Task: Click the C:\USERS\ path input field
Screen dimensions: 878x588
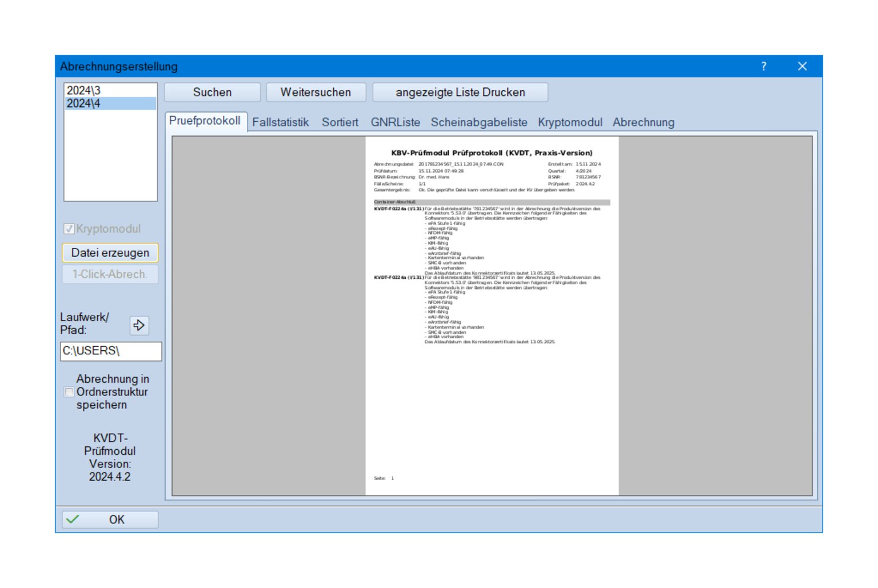Action: point(111,351)
